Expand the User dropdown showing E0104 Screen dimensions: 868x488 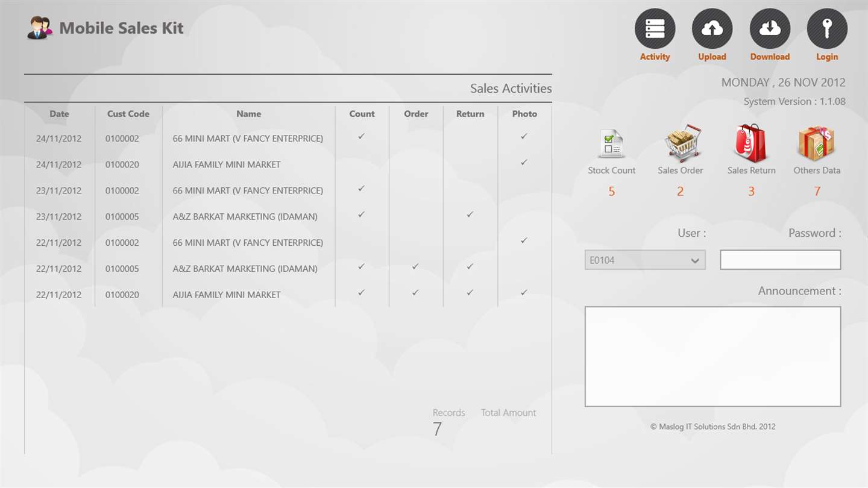[x=645, y=260]
